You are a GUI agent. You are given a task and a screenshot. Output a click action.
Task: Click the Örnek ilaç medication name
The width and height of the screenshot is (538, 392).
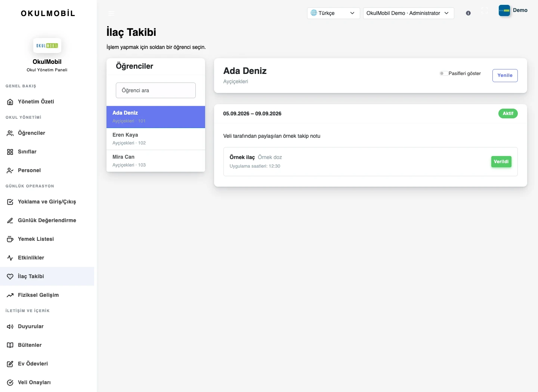tap(242, 157)
